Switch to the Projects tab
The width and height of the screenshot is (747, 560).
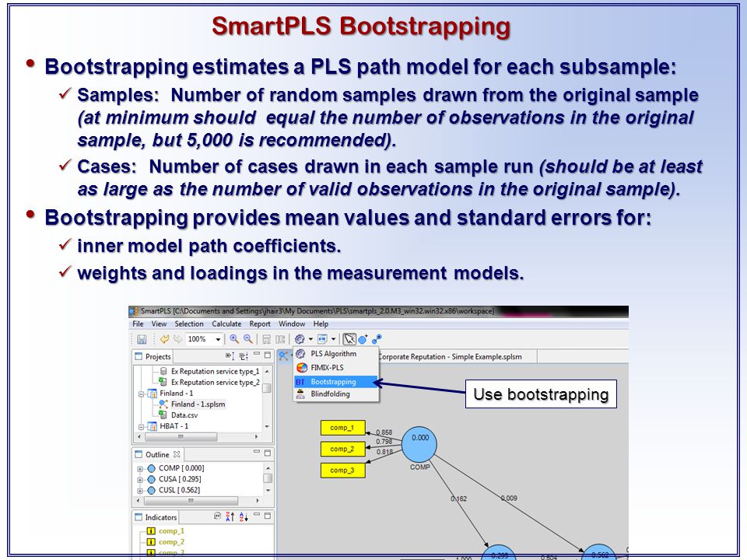tap(153, 356)
